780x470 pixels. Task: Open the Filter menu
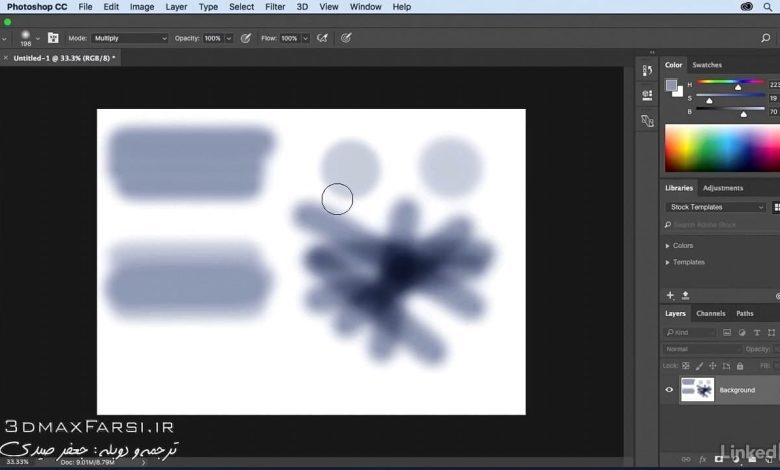(x=275, y=7)
